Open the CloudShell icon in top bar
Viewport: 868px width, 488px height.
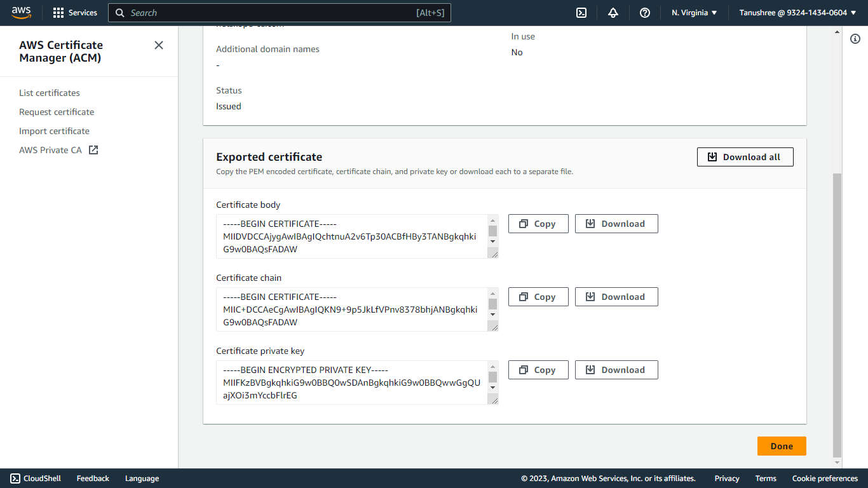click(581, 13)
